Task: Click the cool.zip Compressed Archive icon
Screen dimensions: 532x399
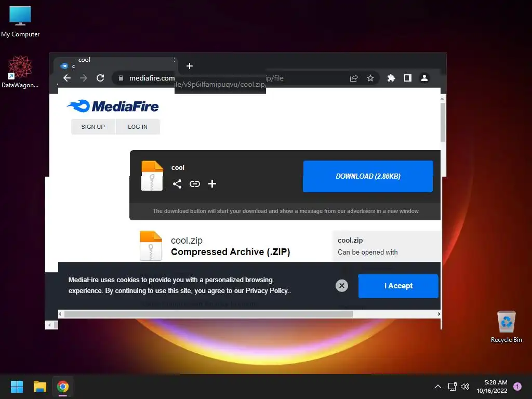Action: click(x=151, y=246)
